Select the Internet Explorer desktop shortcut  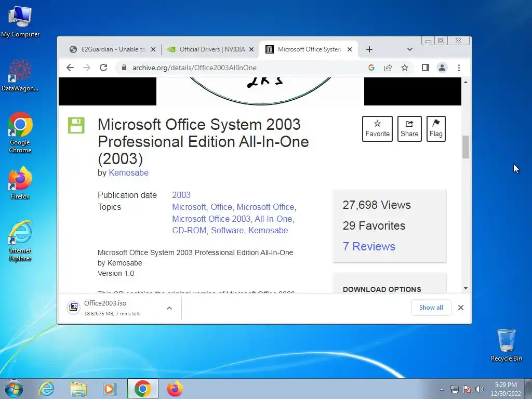[20, 241]
